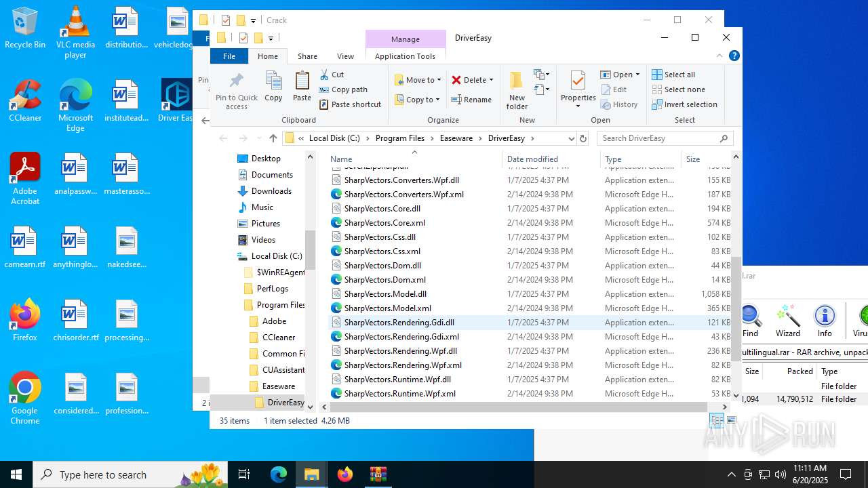Click Invert selection in ribbon
This screenshot has width=868, height=488.
(x=684, y=104)
